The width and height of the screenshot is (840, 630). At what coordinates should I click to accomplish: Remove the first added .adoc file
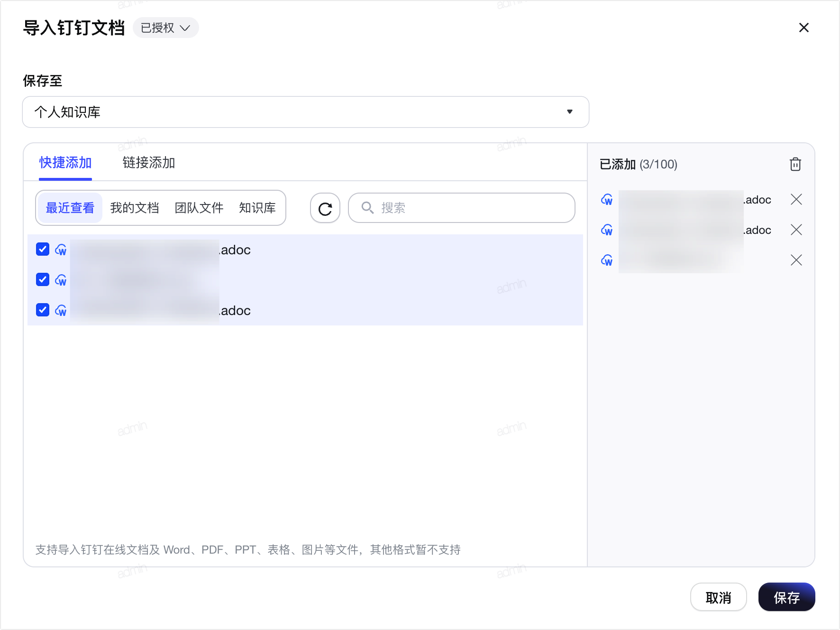(x=796, y=199)
